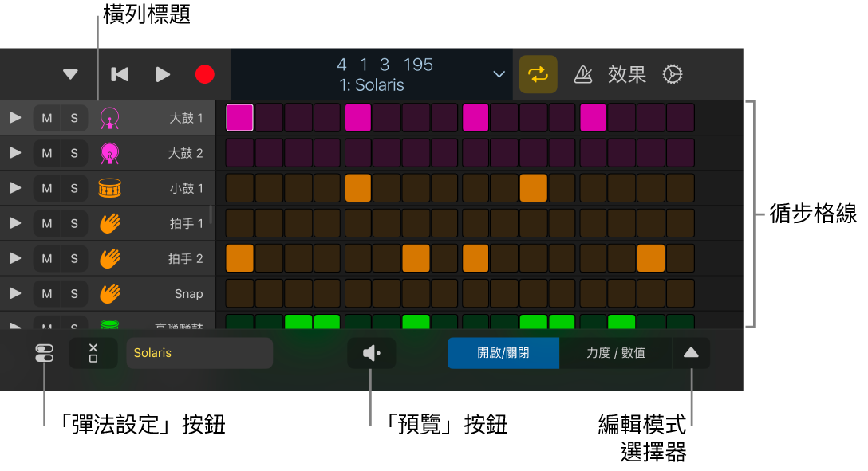Toggle the cycle loop button
The width and height of the screenshot is (868, 471).
pyautogui.click(x=538, y=74)
